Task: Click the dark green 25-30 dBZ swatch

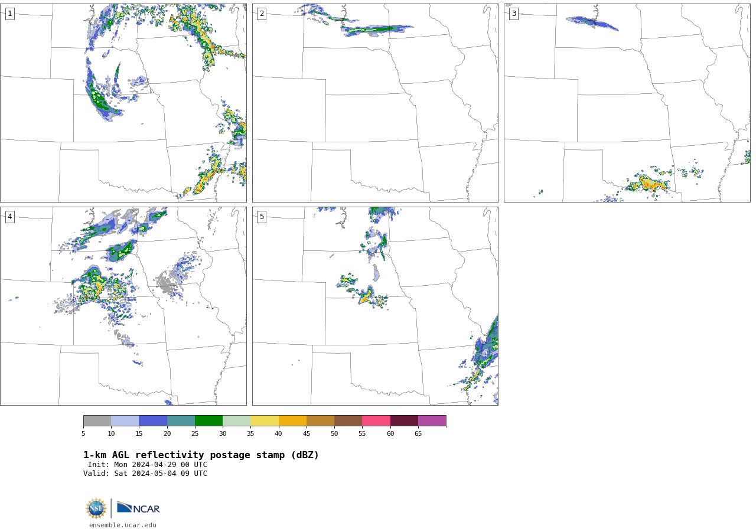Action: [x=208, y=421]
